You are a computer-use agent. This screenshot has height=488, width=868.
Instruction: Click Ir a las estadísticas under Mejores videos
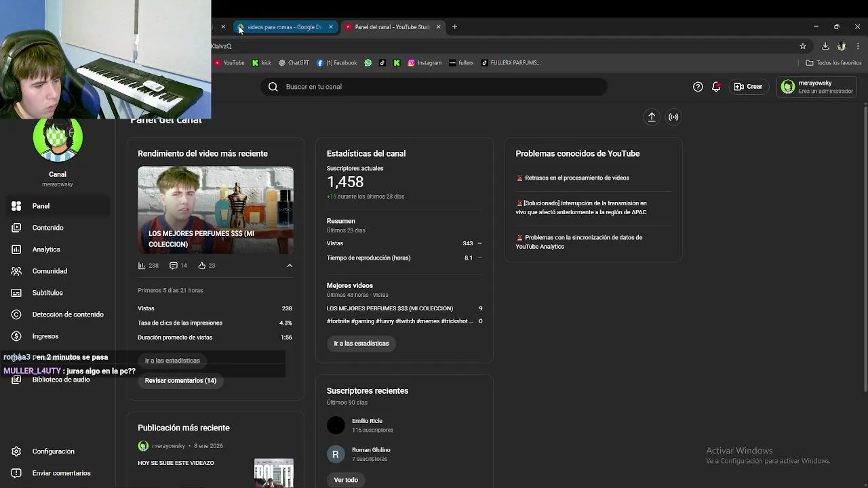point(361,344)
